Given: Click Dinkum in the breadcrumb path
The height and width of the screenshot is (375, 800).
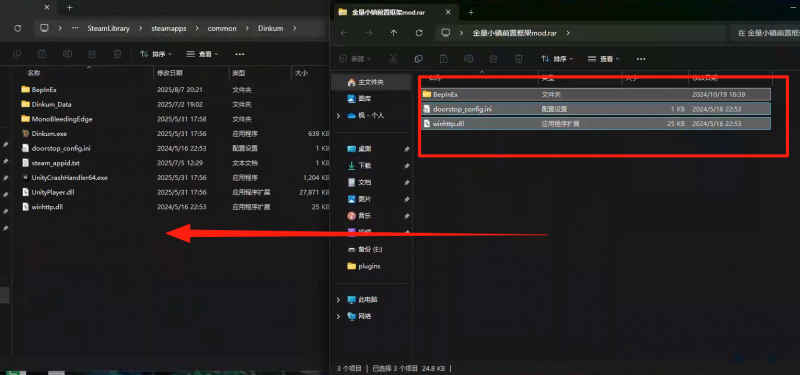Looking at the screenshot, I should pos(271,29).
